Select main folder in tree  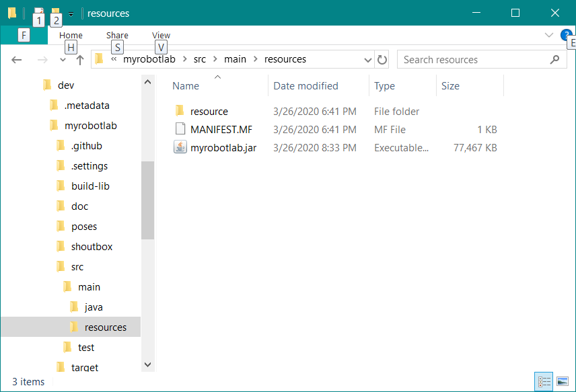tap(89, 287)
